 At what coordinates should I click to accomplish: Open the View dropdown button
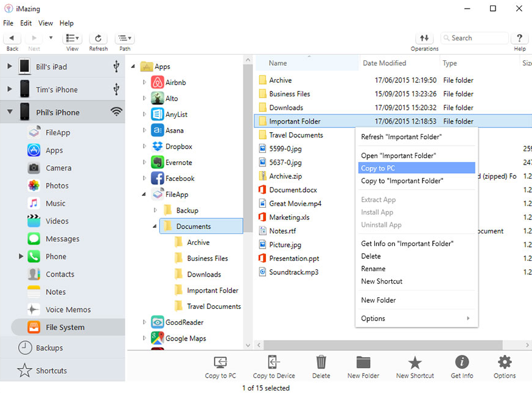(x=72, y=38)
